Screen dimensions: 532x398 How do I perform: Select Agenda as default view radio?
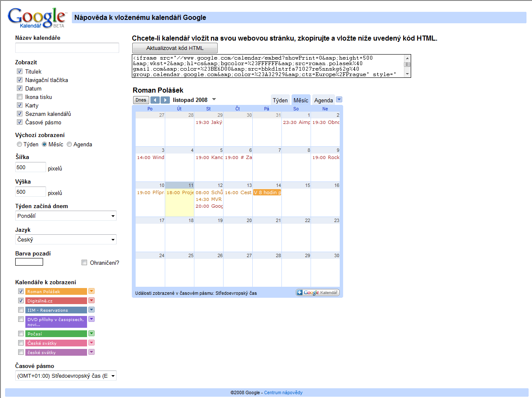(69, 145)
